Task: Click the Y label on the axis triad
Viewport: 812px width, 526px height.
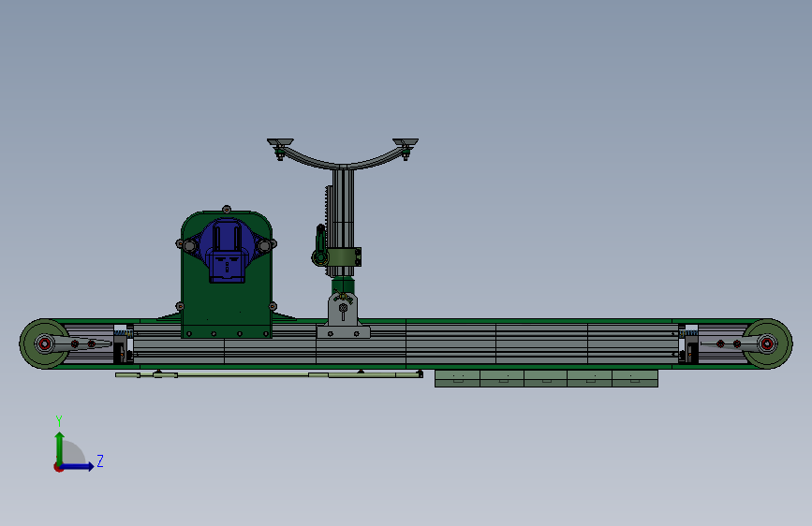Action: 59,421
